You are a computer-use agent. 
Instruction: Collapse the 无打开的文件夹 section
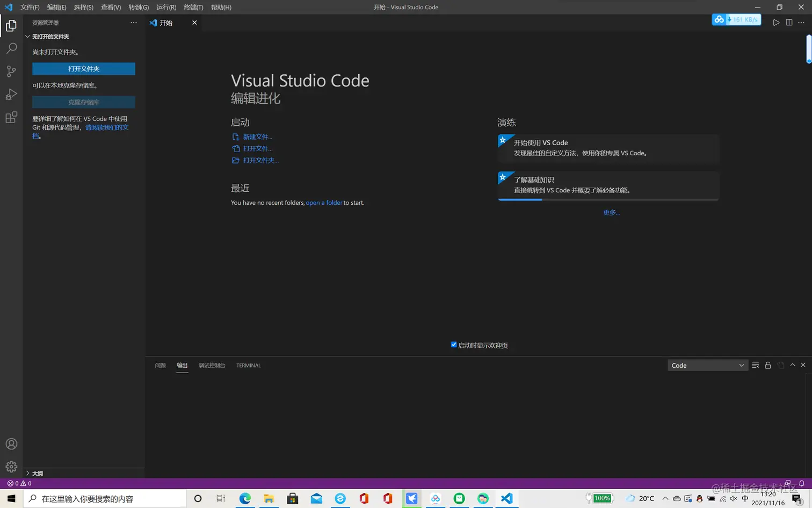click(x=84, y=37)
